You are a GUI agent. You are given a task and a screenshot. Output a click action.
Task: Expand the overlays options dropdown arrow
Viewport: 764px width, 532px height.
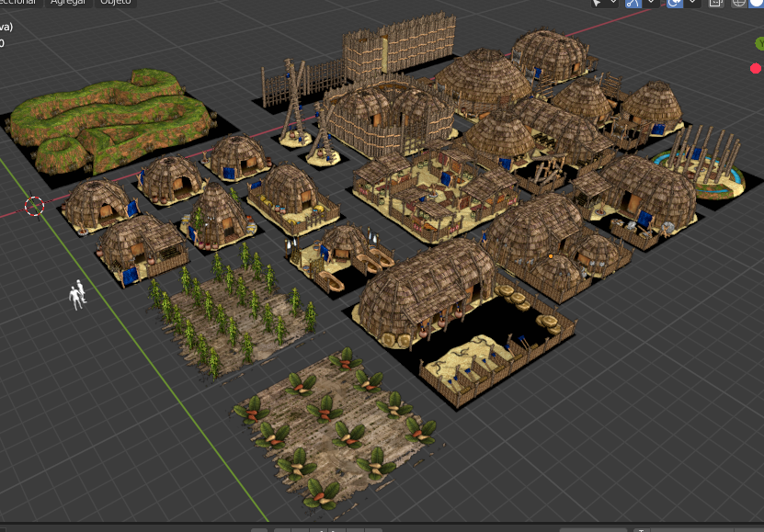(691, 3)
